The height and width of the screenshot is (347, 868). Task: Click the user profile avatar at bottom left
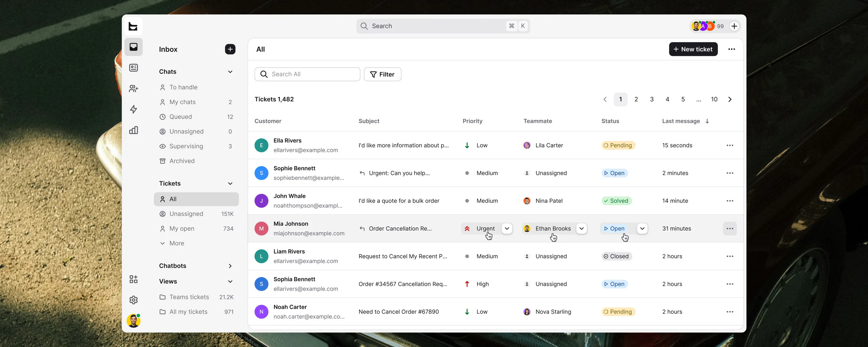(133, 321)
